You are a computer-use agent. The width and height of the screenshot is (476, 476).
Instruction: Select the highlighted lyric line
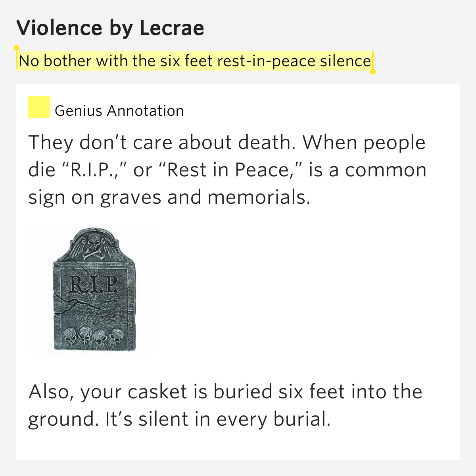[x=194, y=61]
